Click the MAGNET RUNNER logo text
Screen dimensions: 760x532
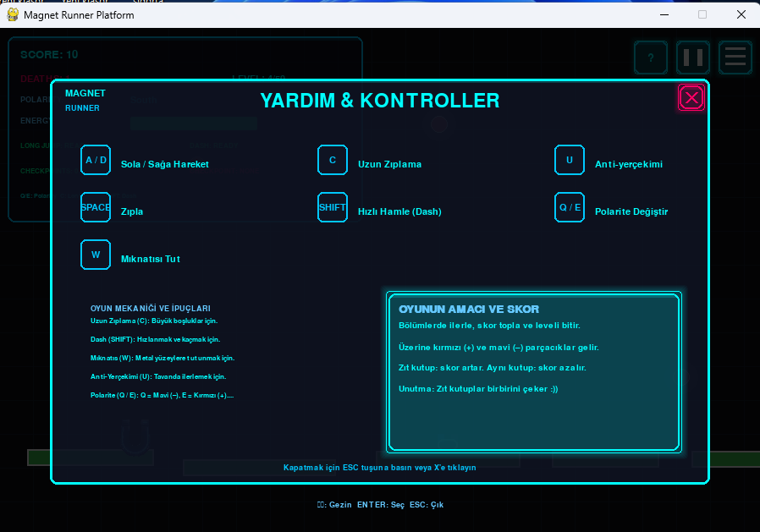85,100
